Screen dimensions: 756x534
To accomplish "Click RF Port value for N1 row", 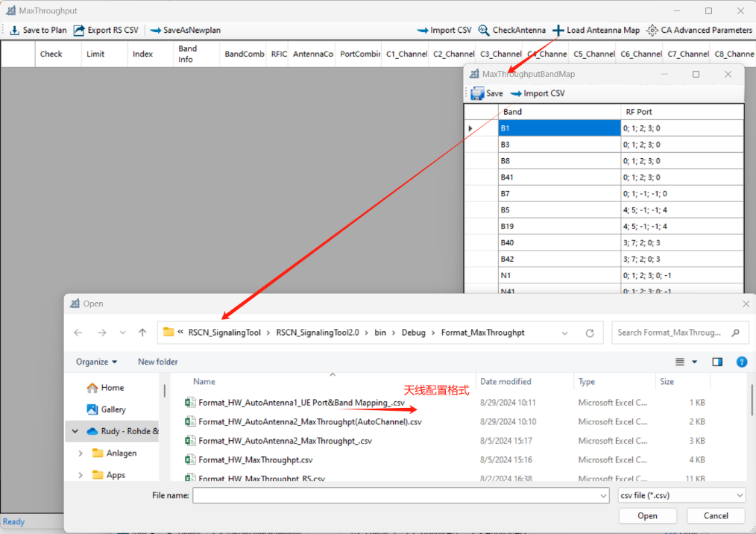I will coord(681,275).
